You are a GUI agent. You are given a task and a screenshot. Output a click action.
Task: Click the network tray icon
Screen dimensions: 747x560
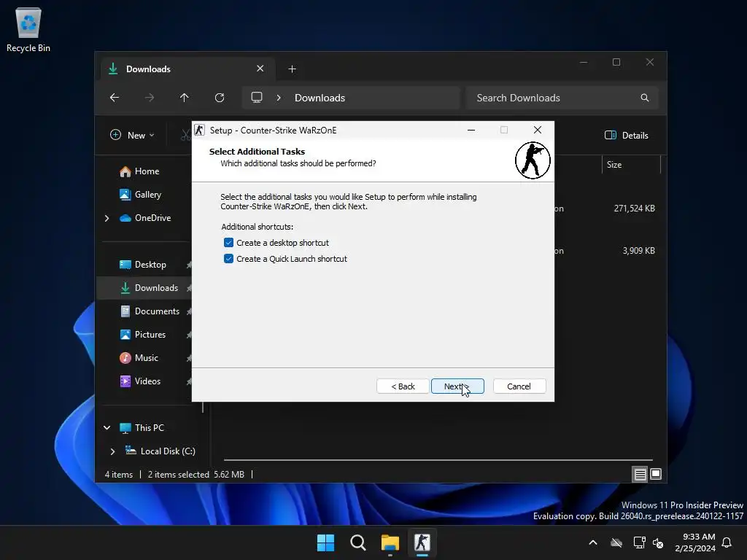639,542
